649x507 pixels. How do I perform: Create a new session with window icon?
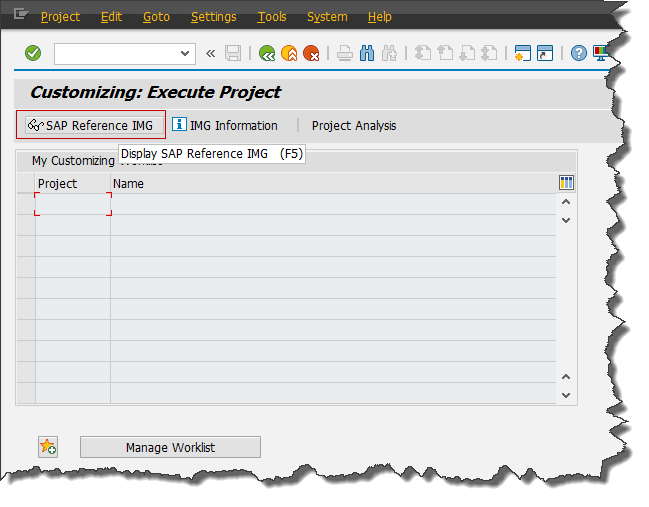522,53
